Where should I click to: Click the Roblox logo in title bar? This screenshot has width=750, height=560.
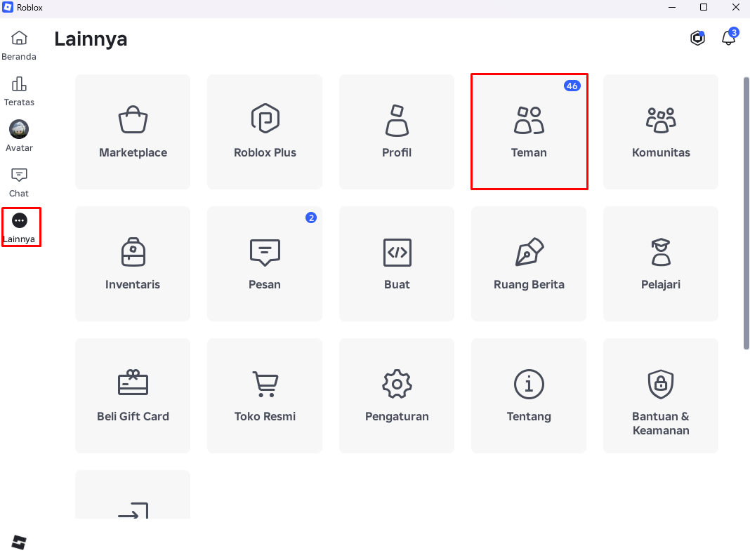pos(8,7)
